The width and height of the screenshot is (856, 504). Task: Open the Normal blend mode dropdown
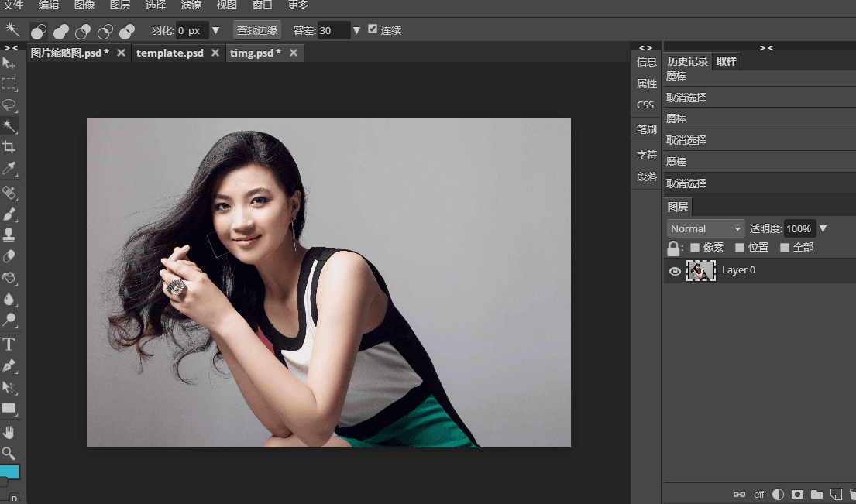(x=705, y=228)
